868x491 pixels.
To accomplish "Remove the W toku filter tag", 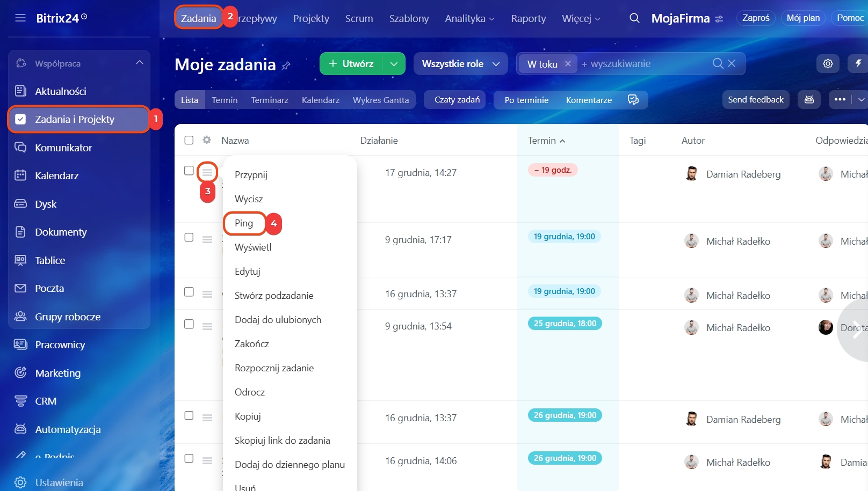I will (568, 64).
